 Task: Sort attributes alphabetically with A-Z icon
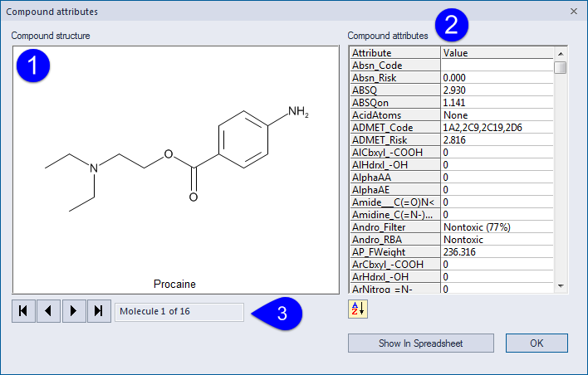pyautogui.click(x=358, y=309)
